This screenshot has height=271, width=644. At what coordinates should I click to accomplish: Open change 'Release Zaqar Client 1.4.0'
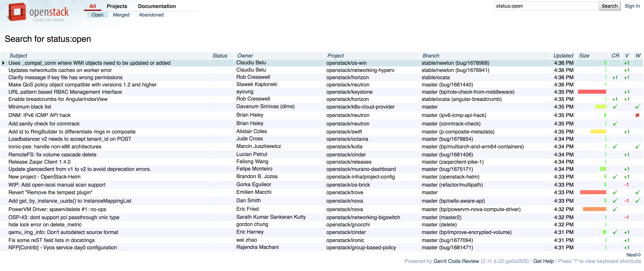point(40,162)
